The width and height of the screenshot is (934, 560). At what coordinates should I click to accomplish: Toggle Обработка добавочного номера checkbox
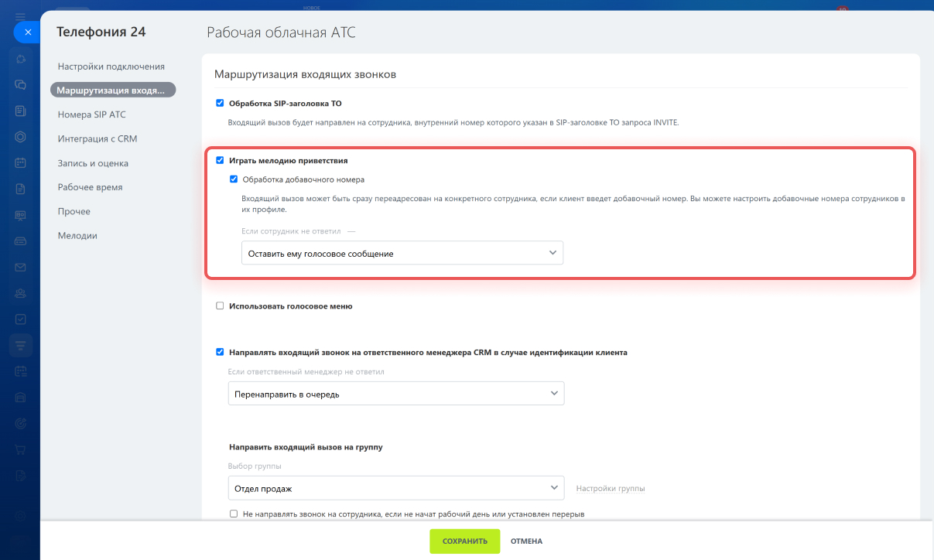pyautogui.click(x=234, y=179)
